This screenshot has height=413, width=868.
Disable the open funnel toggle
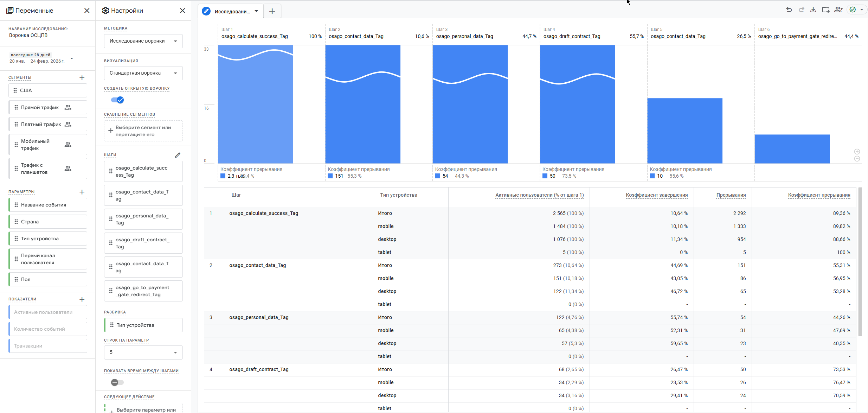pos(117,100)
